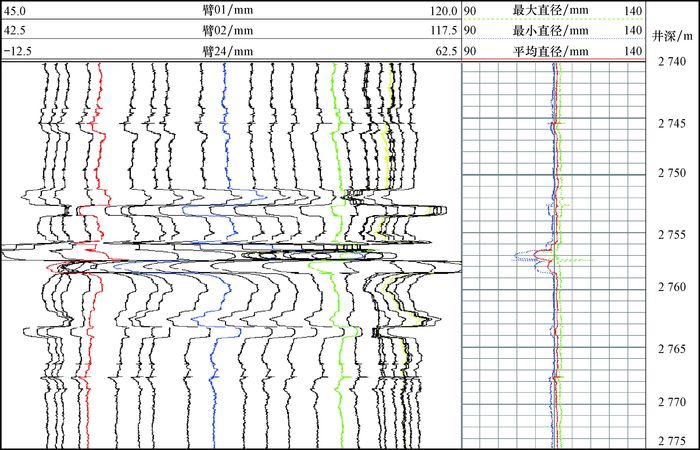The height and width of the screenshot is (450, 700).
Task: Select depth marker 2 770
Action: (673, 403)
